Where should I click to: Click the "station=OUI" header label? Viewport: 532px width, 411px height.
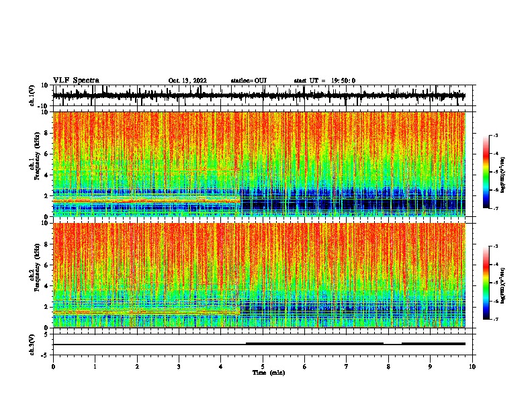point(249,81)
